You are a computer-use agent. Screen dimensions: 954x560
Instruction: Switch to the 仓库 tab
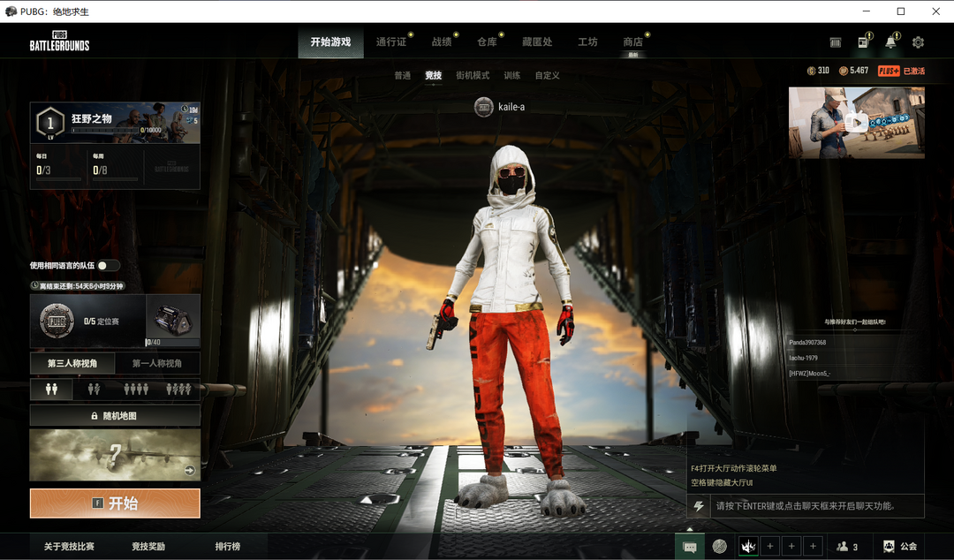click(x=487, y=42)
